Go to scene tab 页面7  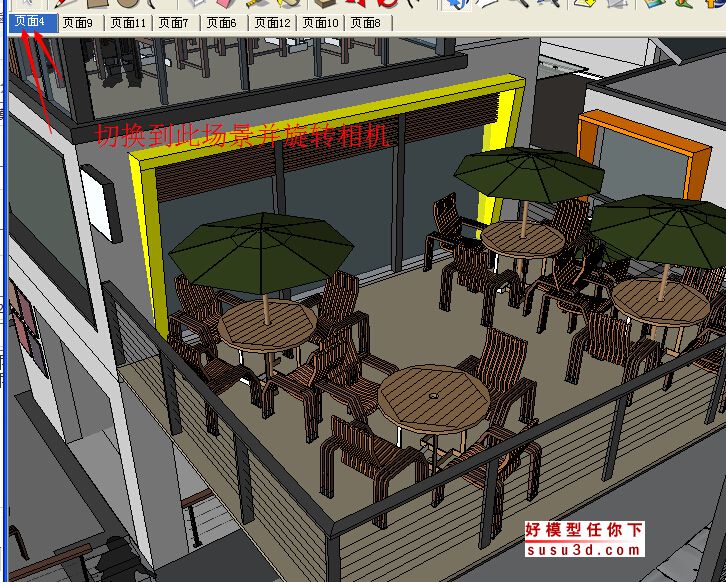(176, 23)
